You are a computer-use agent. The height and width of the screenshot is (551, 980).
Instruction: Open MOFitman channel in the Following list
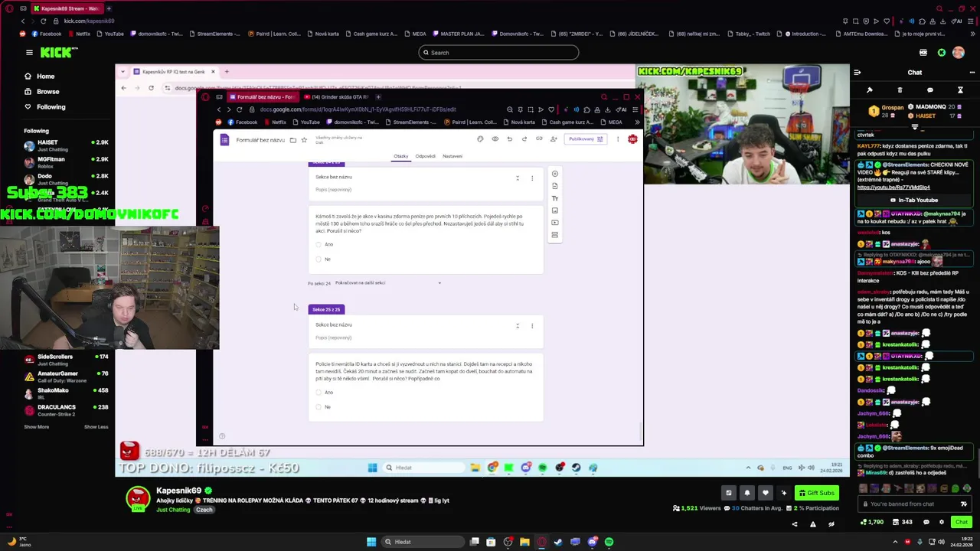click(x=67, y=162)
